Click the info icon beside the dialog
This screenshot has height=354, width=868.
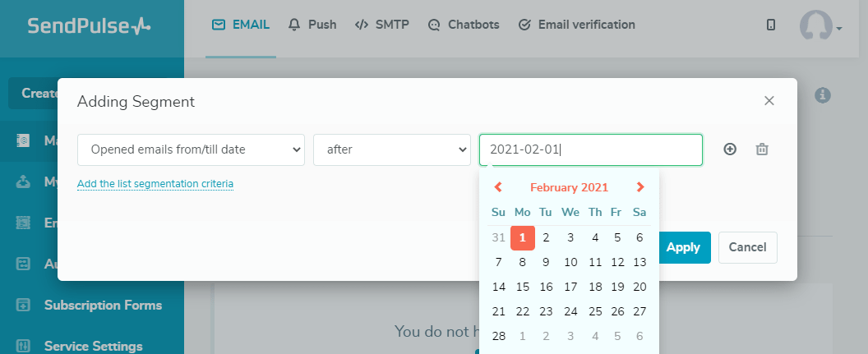click(x=822, y=96)
